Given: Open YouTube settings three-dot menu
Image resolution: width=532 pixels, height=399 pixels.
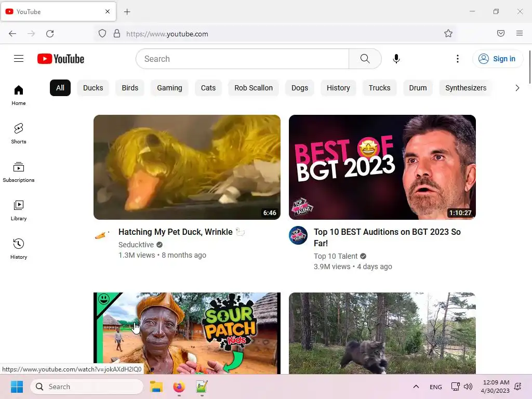Looking at the screenshot, I should [x=457, y=59].
